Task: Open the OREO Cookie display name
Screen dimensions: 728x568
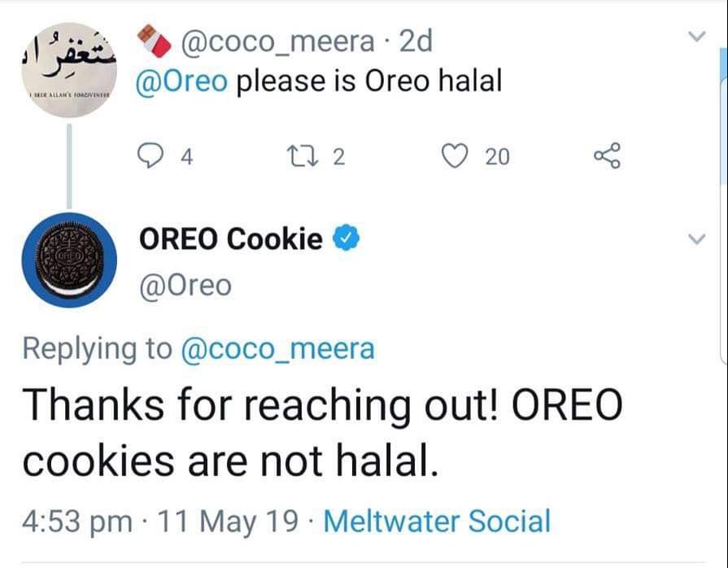Action: (x=232, y=239)
